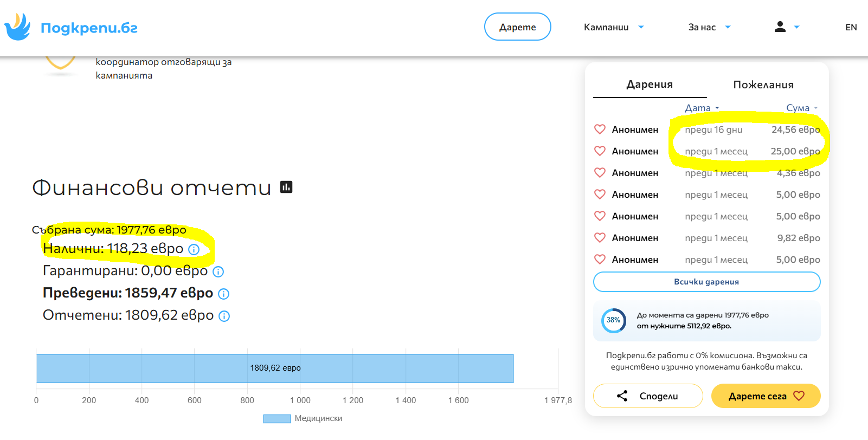The width and height of the screenshot is (868, 440).
Task: Click heart icon beside 4,36 евро donation
Action: tap(600, 173)
